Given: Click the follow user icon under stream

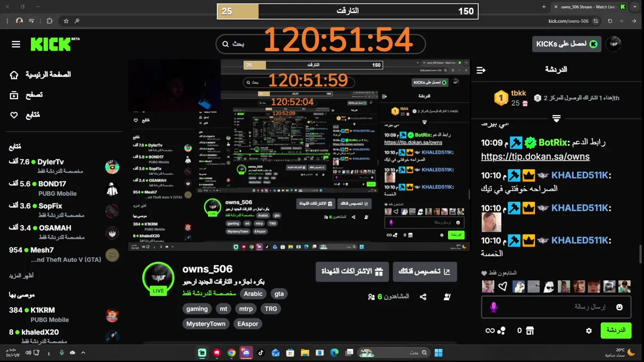Looking at the screenshot, I should 447,297.
